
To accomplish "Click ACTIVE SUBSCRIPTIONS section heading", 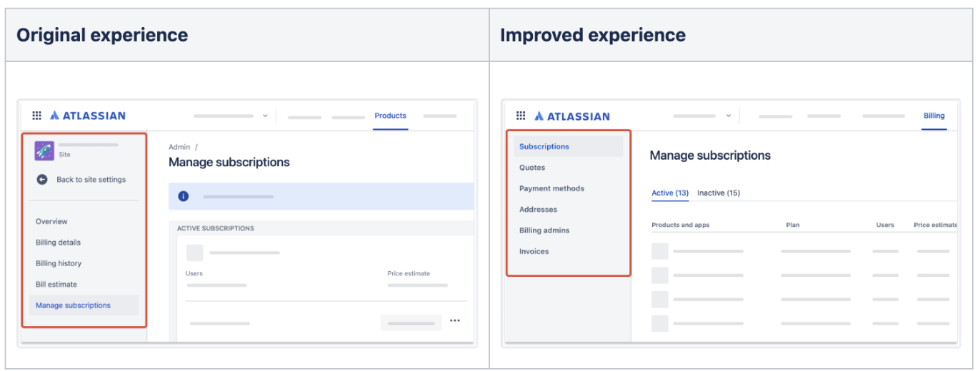I will coord(216,228).
